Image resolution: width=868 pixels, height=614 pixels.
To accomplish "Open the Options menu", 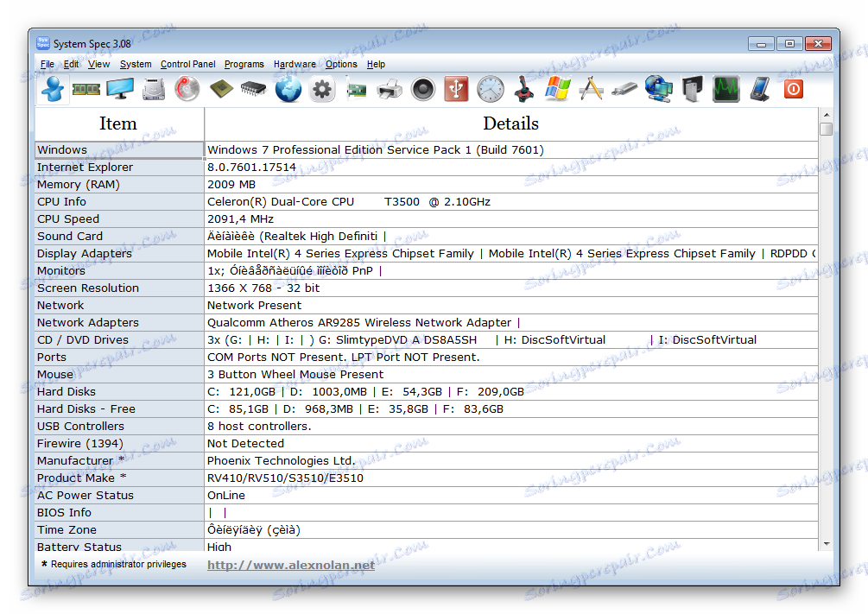I will pyautogui.click(x=341, y=64).
